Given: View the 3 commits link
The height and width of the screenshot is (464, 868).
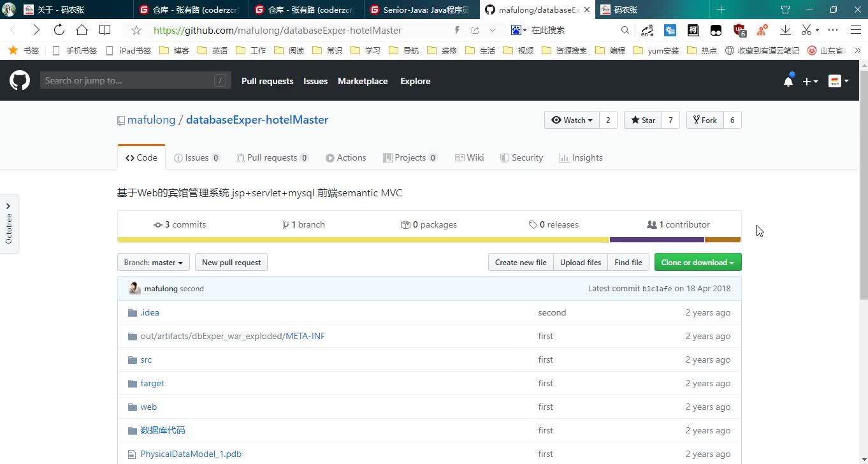Looking at the screenshot, I should click(180, 224).
